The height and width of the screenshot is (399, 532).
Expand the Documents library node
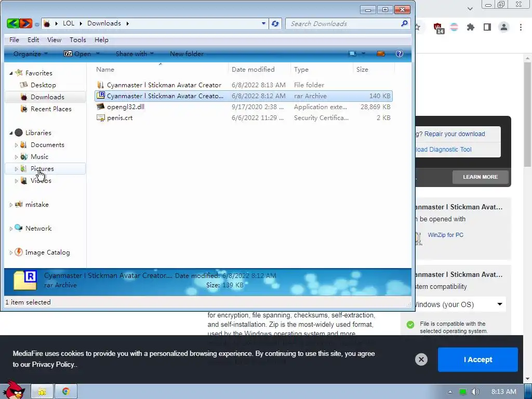[x=16, y=145]
